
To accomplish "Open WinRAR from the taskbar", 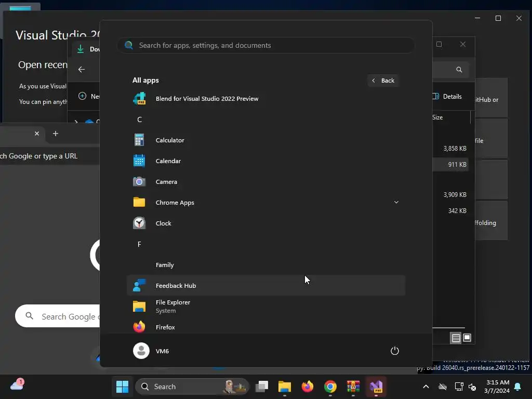I will coord(353,387).
